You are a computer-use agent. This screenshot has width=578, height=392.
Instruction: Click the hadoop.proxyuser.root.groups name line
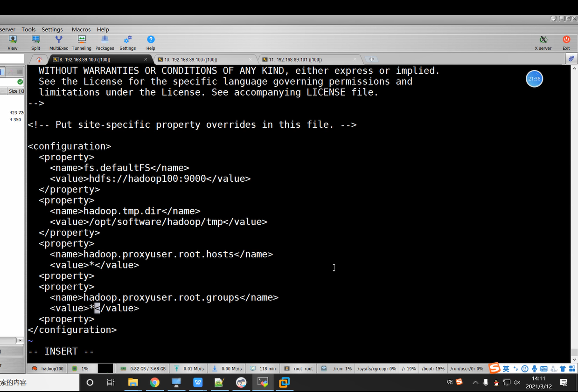[x=164, y=297]
